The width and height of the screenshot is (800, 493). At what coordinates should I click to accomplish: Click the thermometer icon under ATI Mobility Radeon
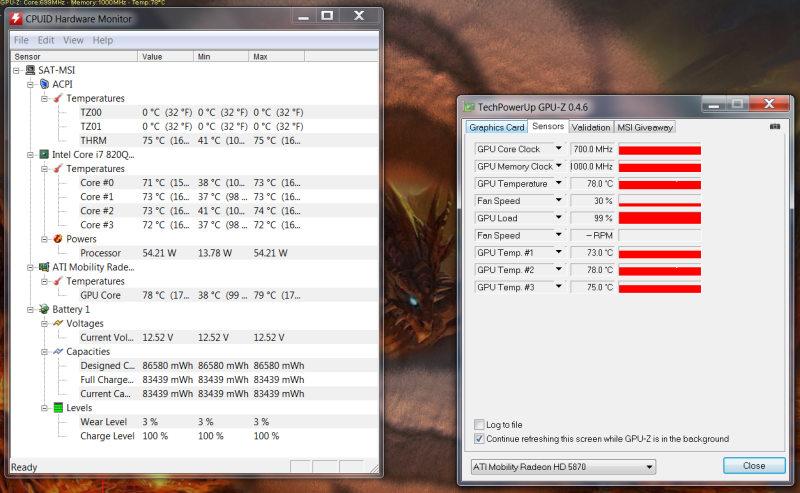58,281
